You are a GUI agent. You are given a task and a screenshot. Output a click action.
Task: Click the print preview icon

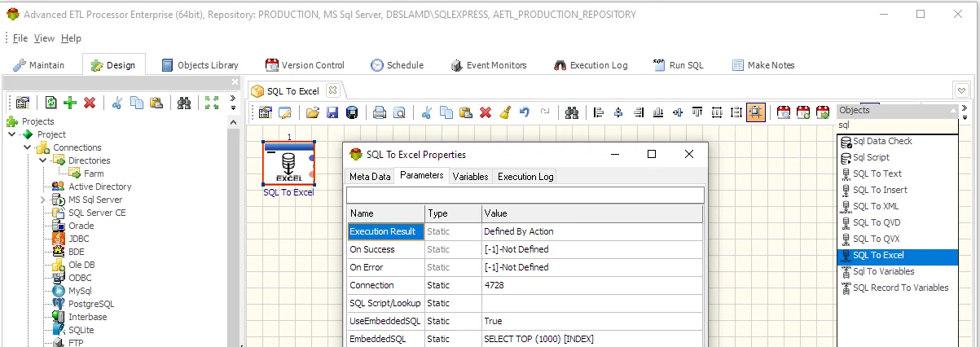tap(399, 112)
